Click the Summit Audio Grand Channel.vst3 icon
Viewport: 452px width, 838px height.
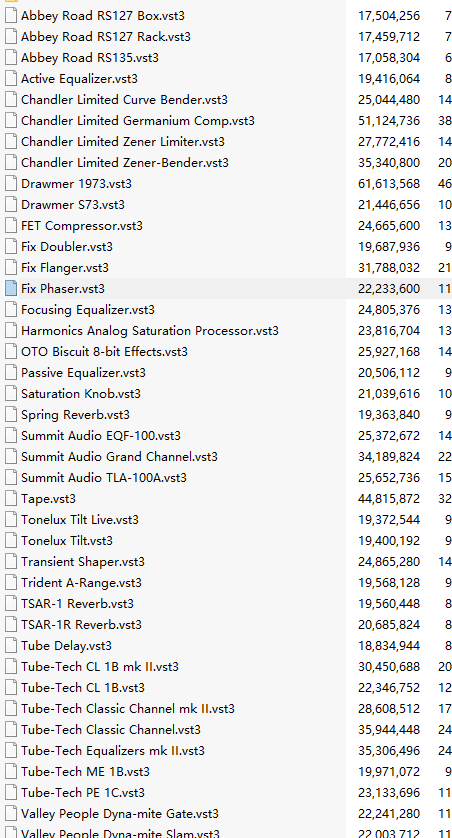(x=11, y=457)
